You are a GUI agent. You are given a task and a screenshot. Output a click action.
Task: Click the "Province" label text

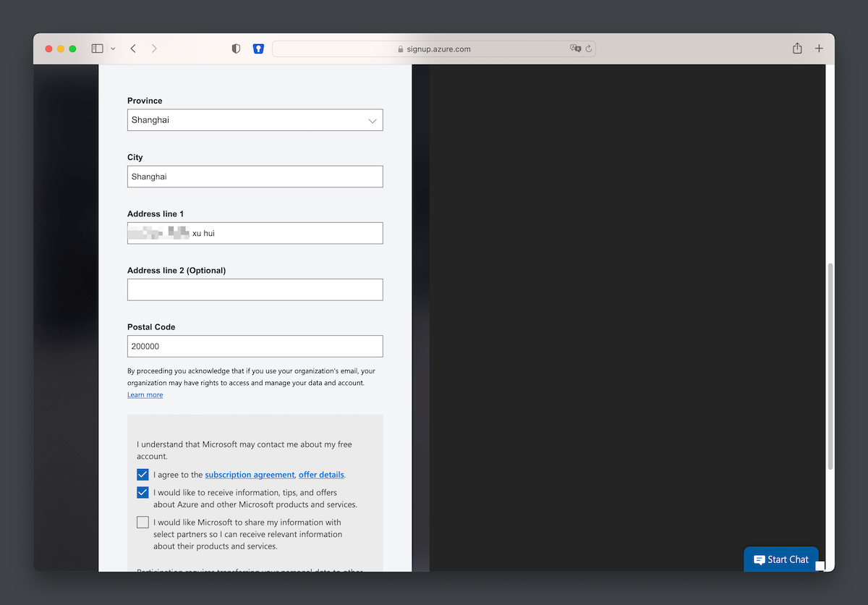[x=145, y=101]
